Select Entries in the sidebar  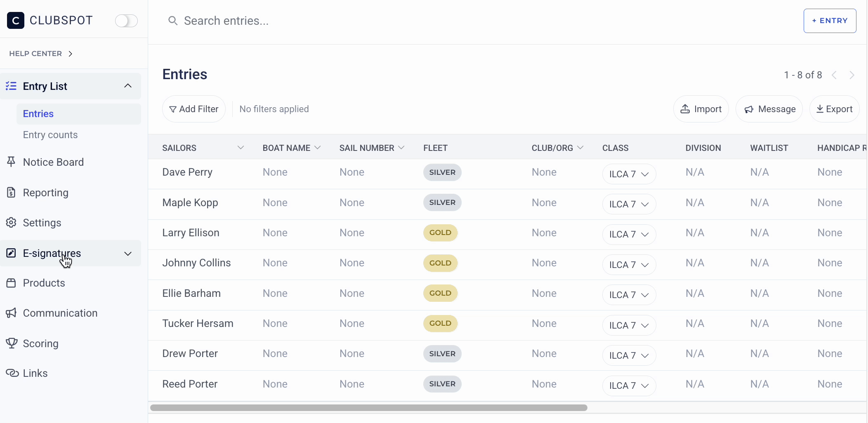pos(38,114)
